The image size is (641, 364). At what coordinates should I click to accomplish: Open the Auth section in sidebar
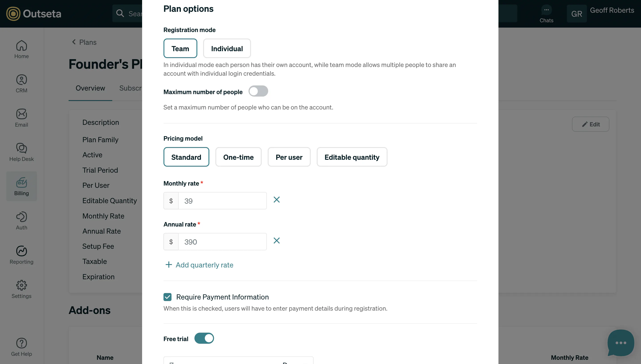[x=21, y=220]
